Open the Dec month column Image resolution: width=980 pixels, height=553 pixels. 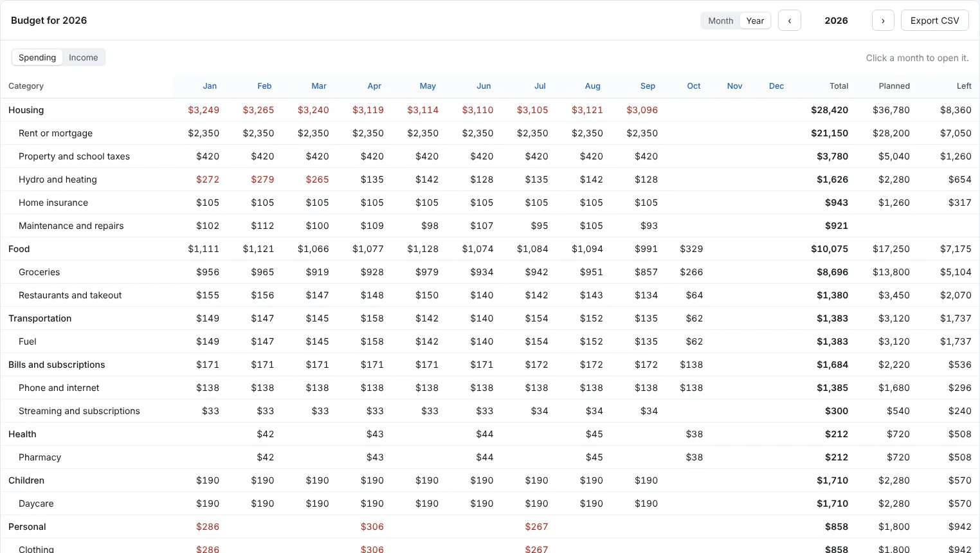click(776, 86)
